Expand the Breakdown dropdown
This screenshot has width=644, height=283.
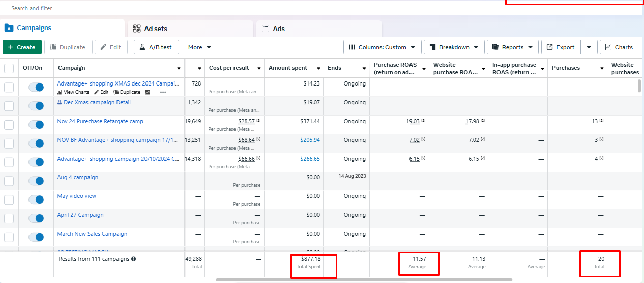(454, 47)
